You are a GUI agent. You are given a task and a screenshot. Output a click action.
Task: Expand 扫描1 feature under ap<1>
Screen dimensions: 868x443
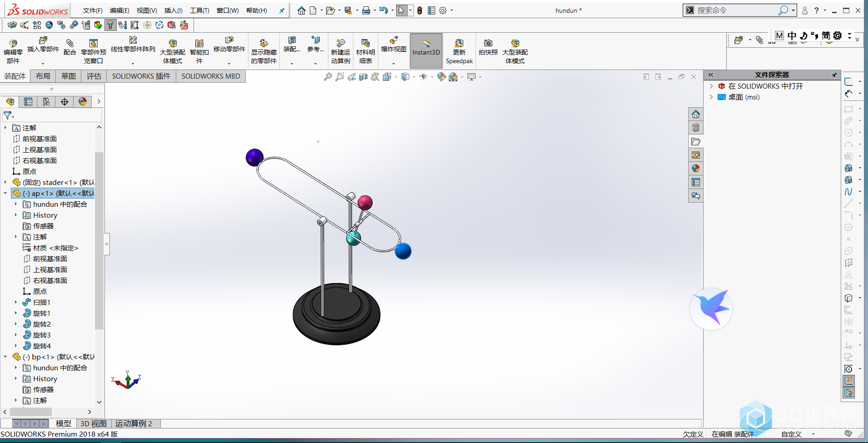(16, 302)
